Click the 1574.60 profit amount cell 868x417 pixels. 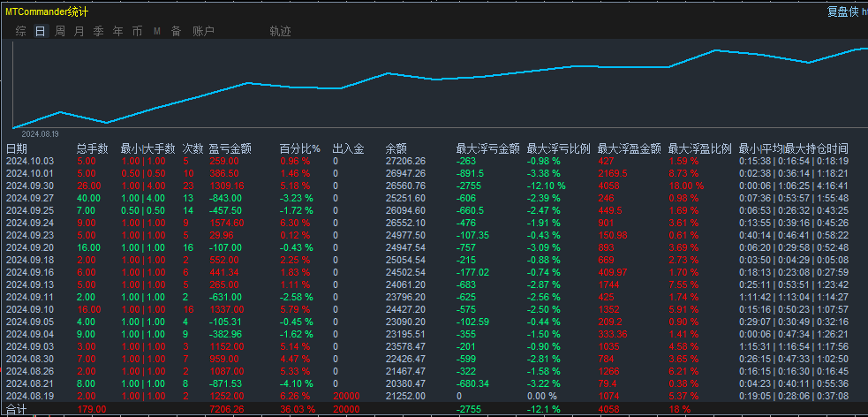point(227,223)
